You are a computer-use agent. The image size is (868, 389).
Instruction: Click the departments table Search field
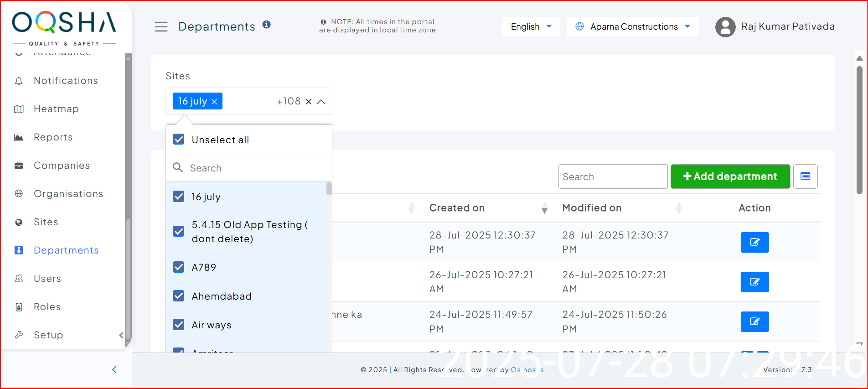click(x=612, y=176)
